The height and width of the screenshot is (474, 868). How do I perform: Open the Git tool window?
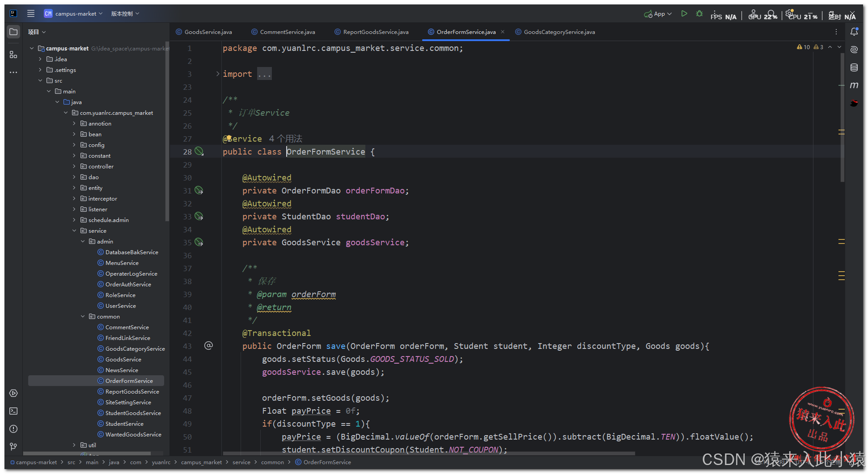pyautogui.click(x=13, y=446)
